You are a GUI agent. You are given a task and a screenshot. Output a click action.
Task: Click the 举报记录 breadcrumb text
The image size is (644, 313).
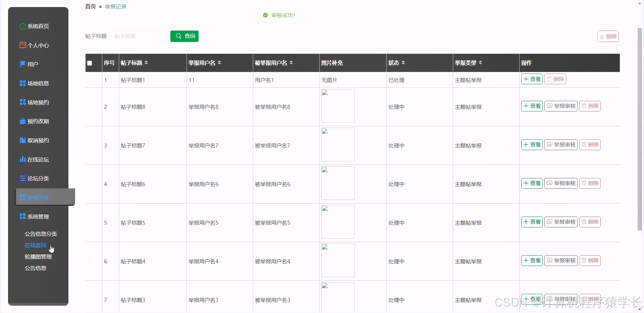[x=115, y=6]
